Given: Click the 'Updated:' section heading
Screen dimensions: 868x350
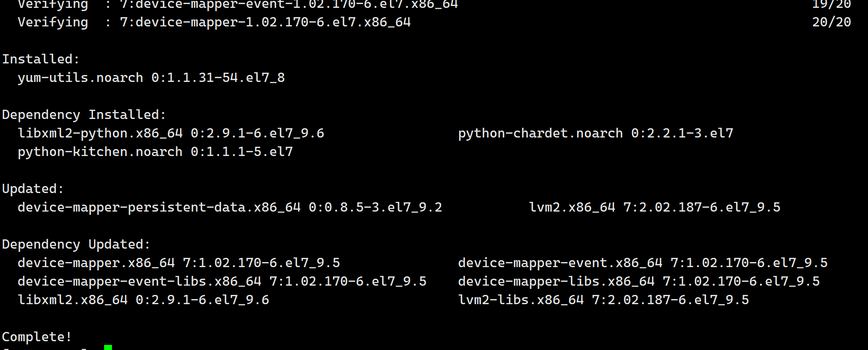Looking at the screenshot, I should pyautogui.click(x=33, y=188).
